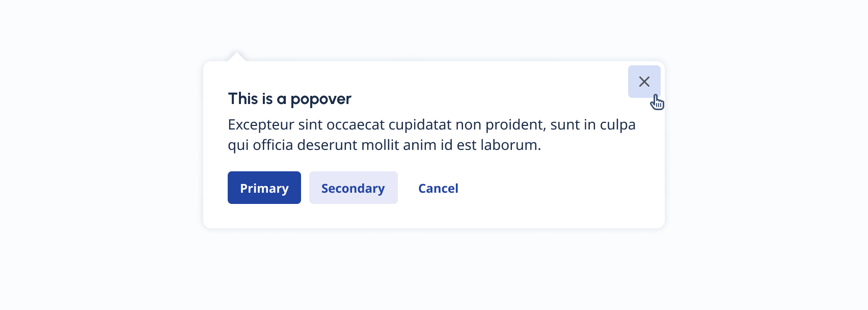The width and height of the screenshot is (868, 310).
Task: Click the word "est" in the description
Action: coord(466,145)
